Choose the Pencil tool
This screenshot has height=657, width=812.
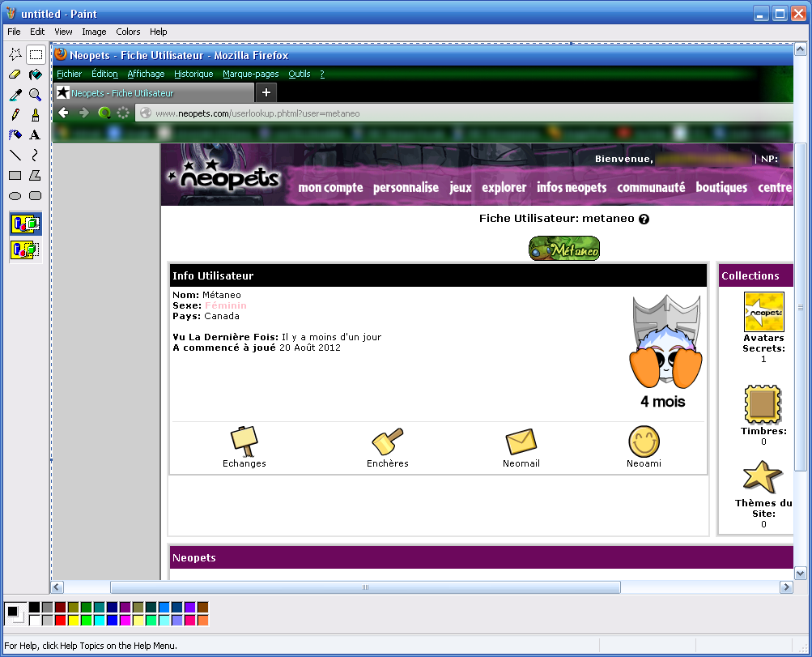15,114
